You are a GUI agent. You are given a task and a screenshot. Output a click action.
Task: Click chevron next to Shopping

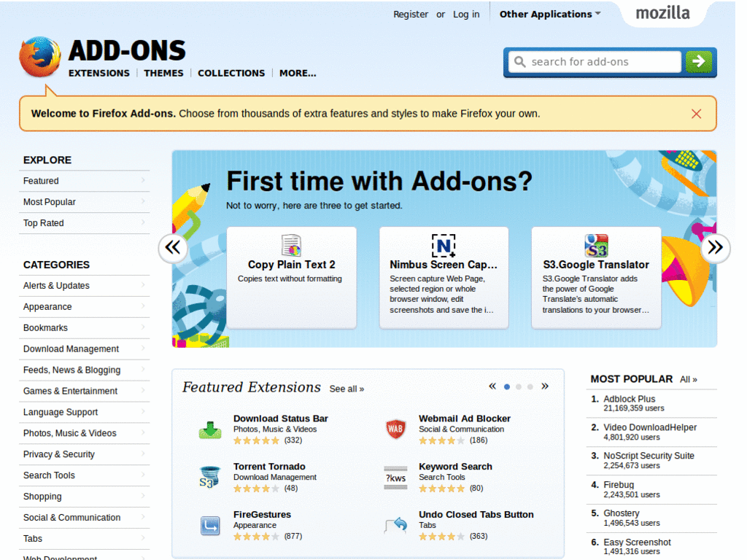(x=143, y=495)
